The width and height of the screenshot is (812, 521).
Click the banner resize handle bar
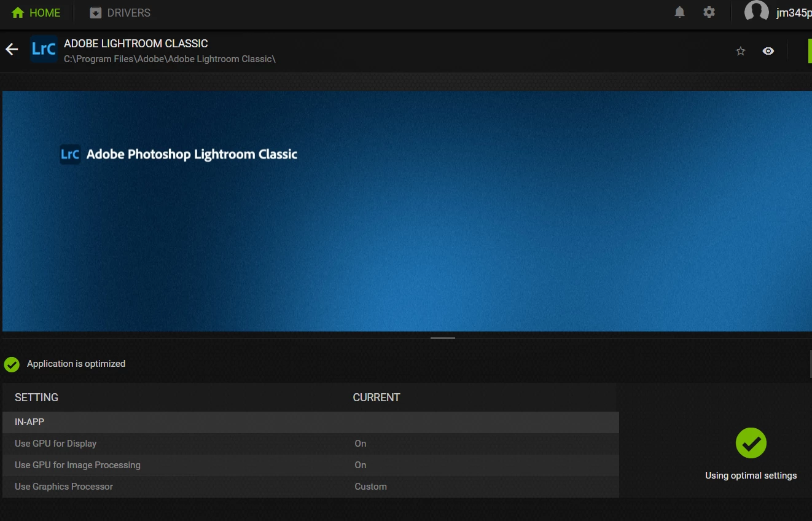pyautogui.click(x=443, y=338)
